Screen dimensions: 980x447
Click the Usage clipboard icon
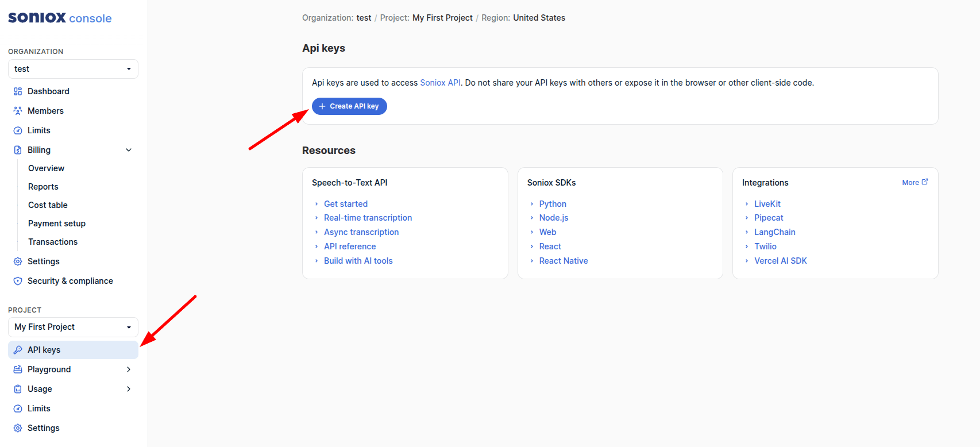coord(18,389)
